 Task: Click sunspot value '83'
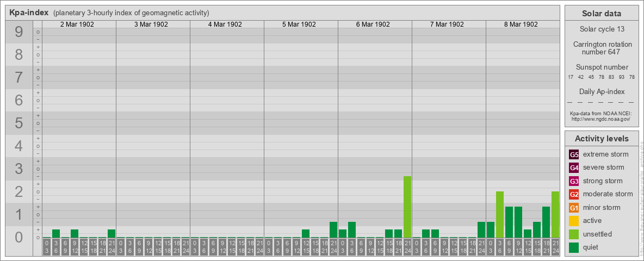pyautogui.click(x=611, y=77)
